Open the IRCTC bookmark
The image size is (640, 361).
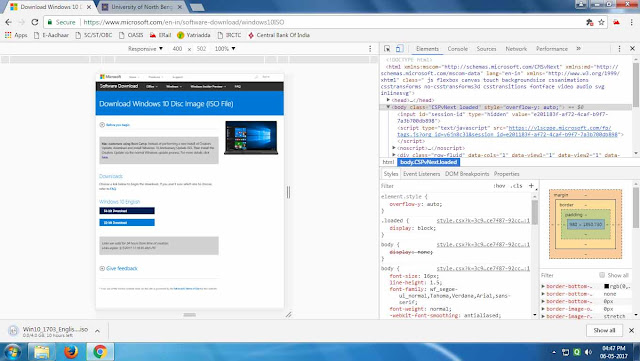click(x=229, y=35)
